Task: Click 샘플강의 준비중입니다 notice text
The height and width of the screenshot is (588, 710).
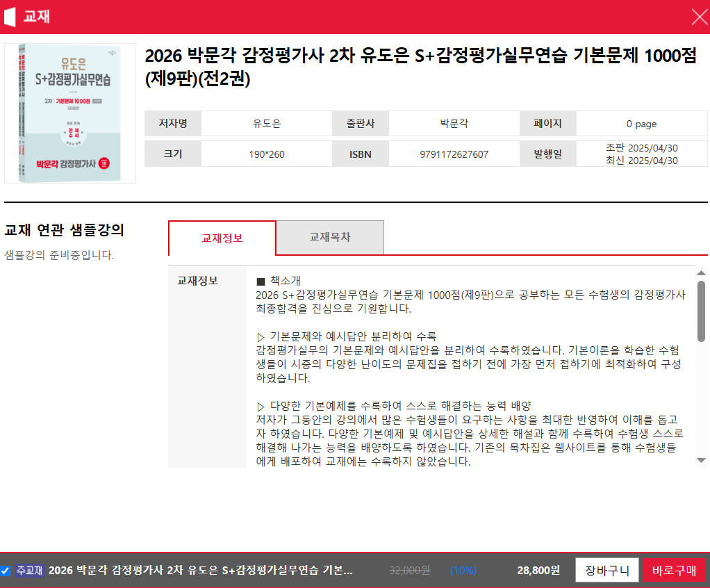Action: (59, 255)
